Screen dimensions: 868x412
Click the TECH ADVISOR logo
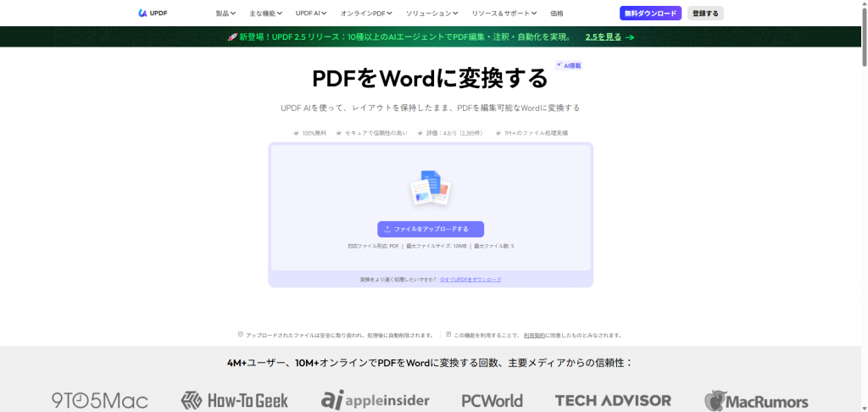coord(613,400)
